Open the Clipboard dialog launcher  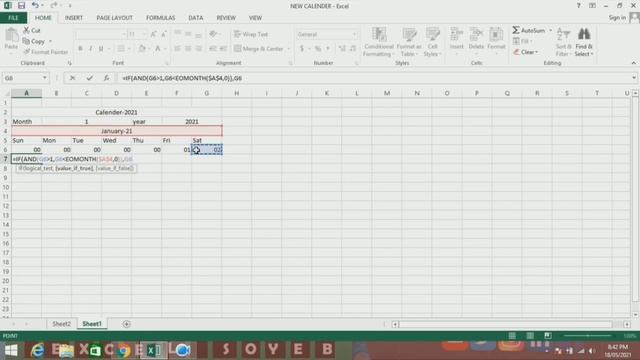click(x=69, y=63)
